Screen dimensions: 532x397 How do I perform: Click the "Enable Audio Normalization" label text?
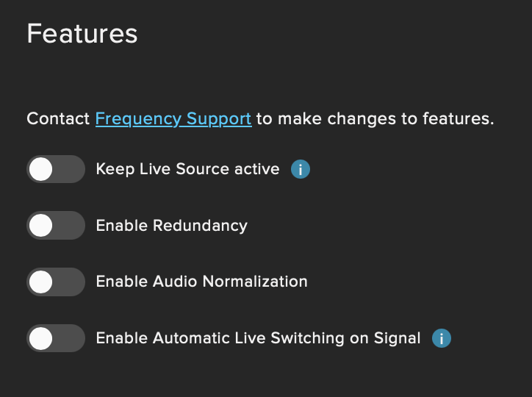point(201,282)
